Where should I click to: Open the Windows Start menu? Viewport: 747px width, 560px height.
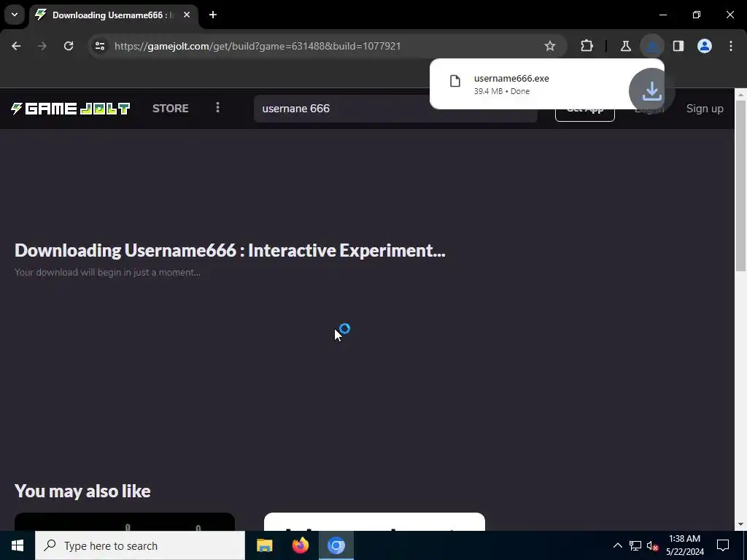(18, 545)
